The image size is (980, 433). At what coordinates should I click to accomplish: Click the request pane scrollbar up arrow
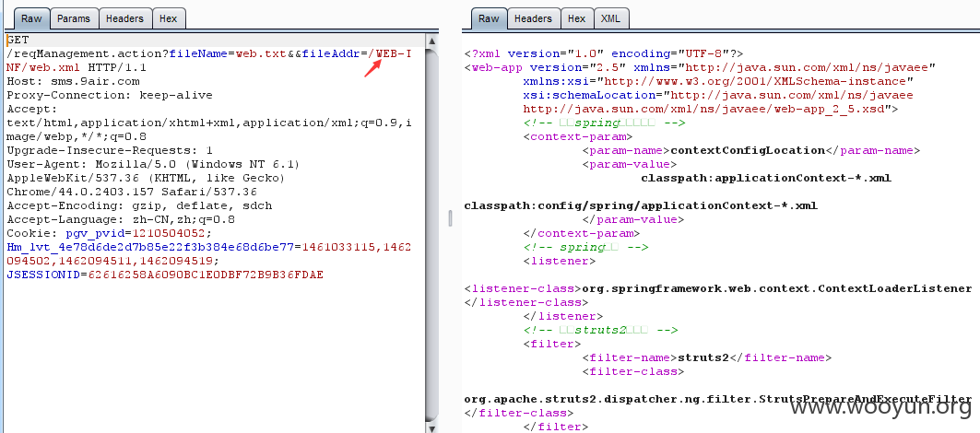[x=431, y=41]
